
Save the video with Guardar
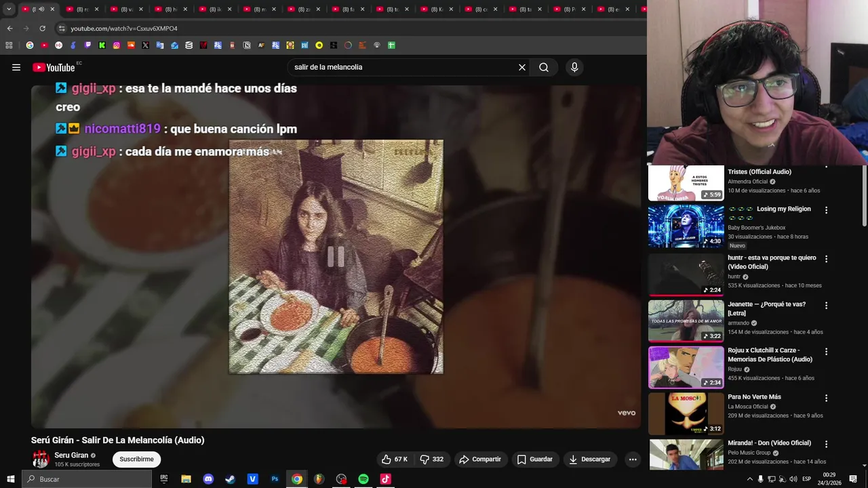(535, 459)
